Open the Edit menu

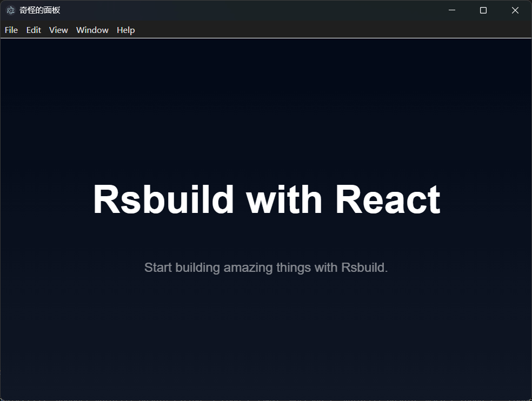(34, 30)
